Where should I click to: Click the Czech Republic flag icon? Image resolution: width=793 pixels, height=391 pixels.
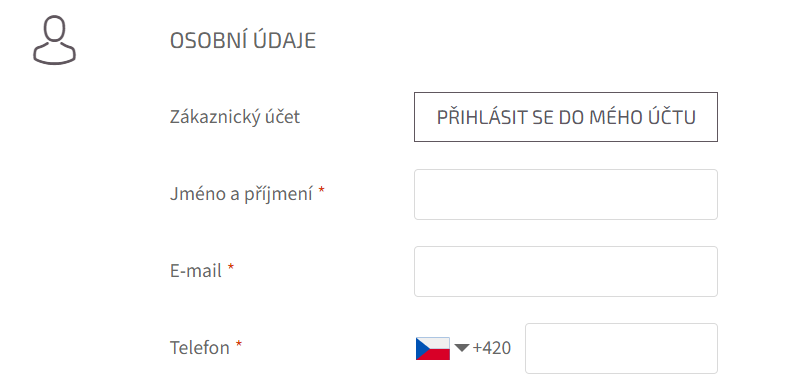pyautogui.click(x=432, y=349)
